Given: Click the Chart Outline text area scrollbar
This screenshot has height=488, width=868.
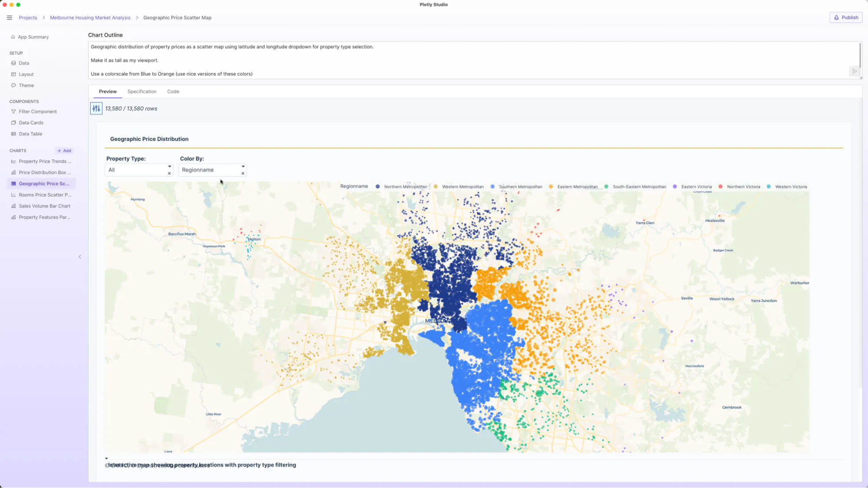Looking at the screenshot, I should pyautogui.click(x=860, y=56).
